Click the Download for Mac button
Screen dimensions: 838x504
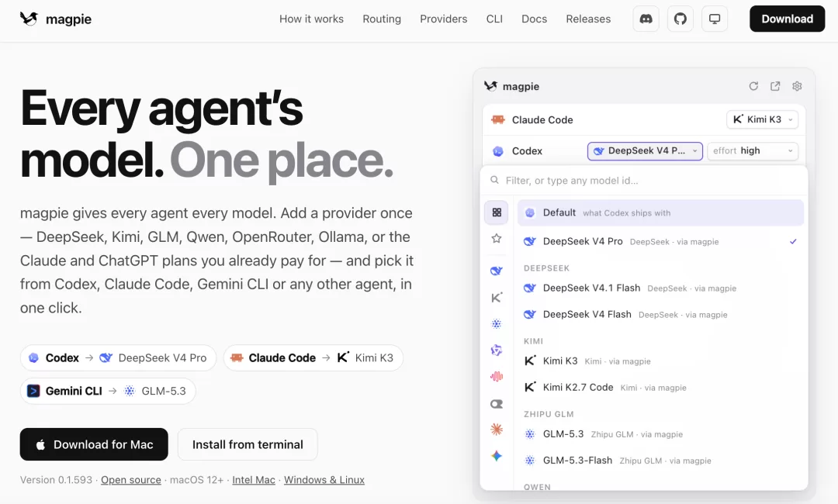[x=94, y=444]
